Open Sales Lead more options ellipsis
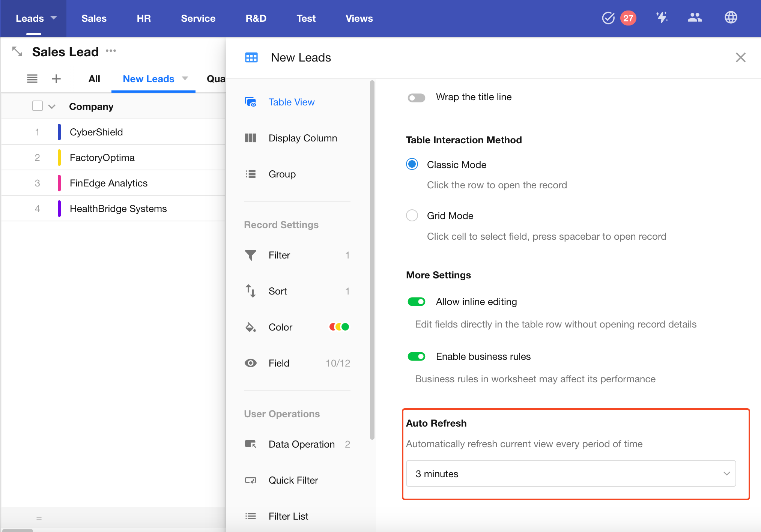The height and width of the screenshot is (532, 761). [x=111, y=51]
